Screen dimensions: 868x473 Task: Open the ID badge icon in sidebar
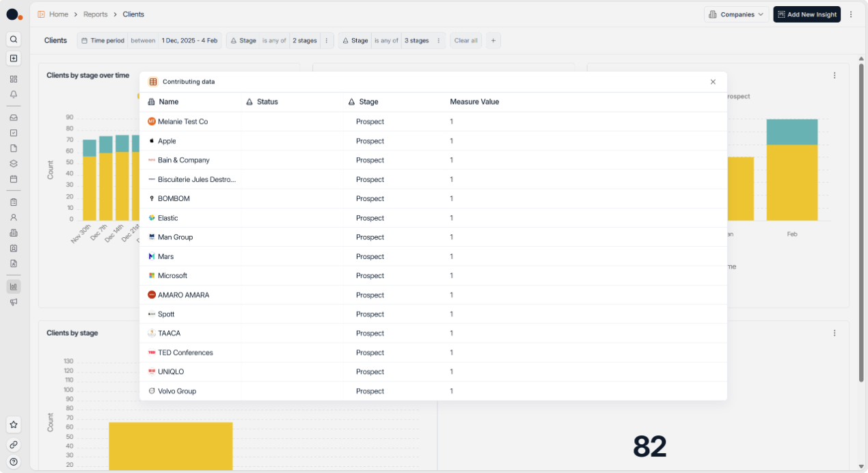pos(14,248)
